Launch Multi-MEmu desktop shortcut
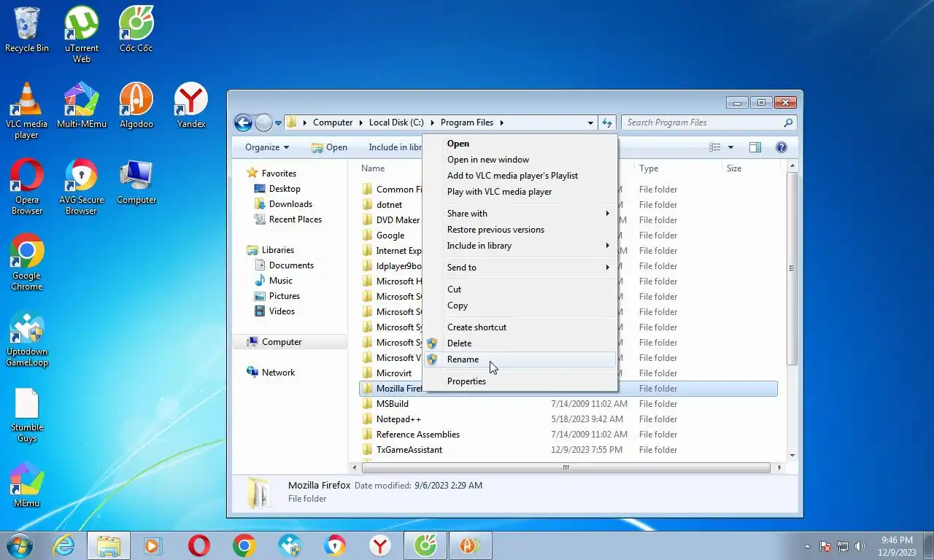Viewport: 934px width, 560px height. 82,106
